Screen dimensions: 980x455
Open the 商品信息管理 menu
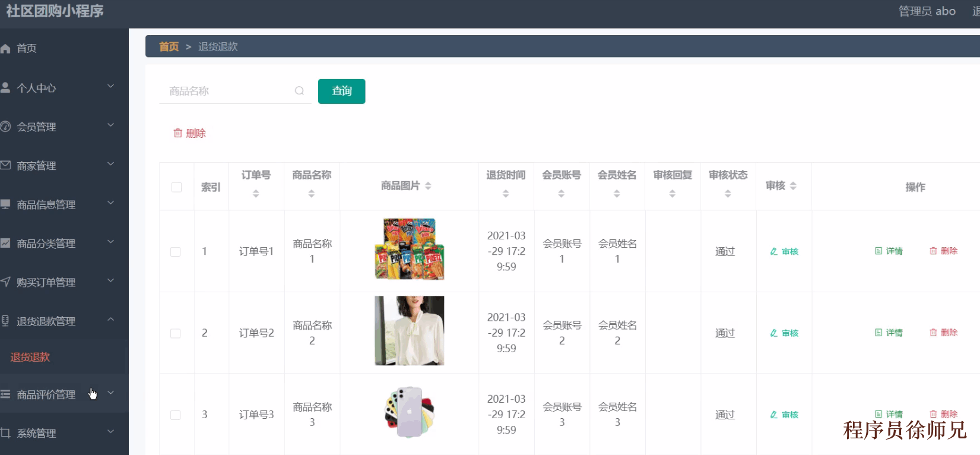(x=64, y=204)
